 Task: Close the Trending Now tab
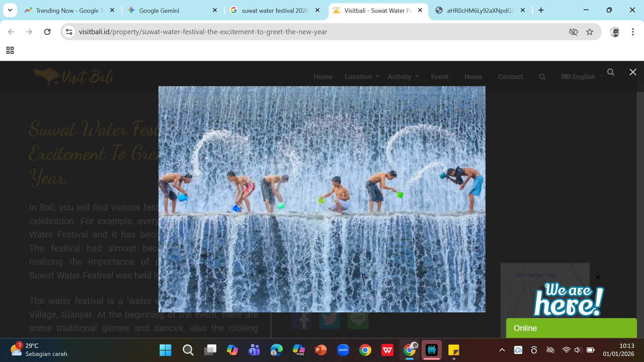coord(112,10)
